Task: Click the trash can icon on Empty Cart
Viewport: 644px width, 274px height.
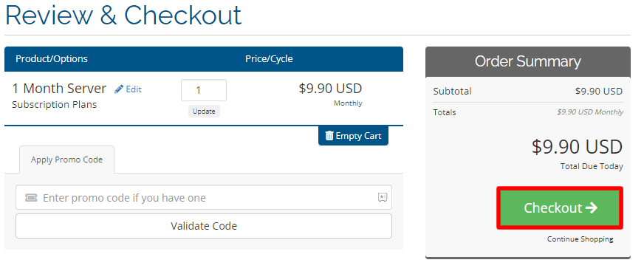Action: tap(329, 136)
